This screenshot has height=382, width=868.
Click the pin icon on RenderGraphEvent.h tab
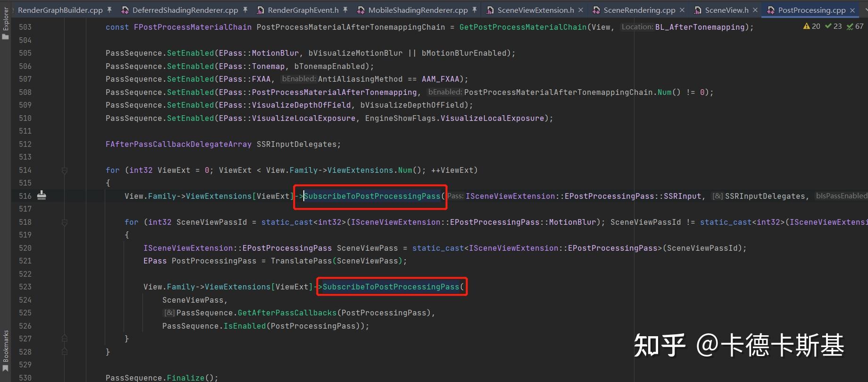coord(345,10)
